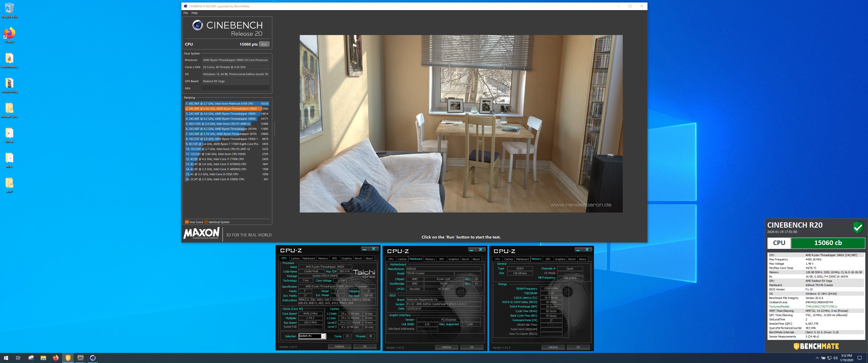The height and width of the screenshot is (363, 868).
Task: Open the Action Center notifications icon
Action: pos(860,358)
